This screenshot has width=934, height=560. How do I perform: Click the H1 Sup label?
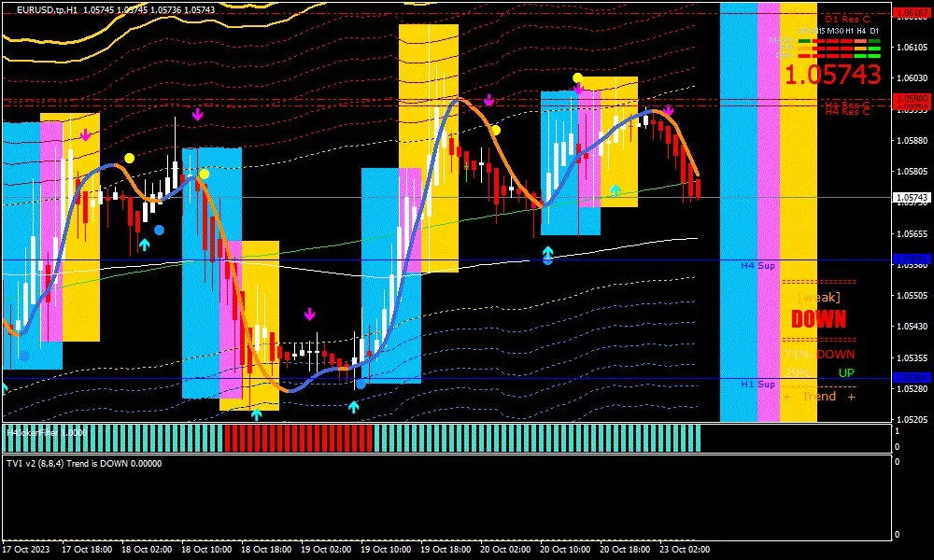tap(757, 385)
